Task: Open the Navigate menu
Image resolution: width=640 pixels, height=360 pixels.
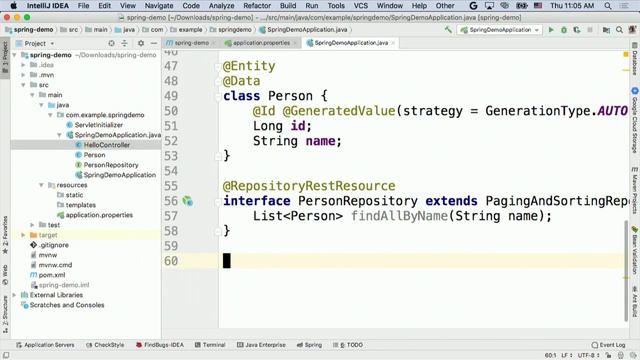Action: pyautogui.click(x=159, y=6)
